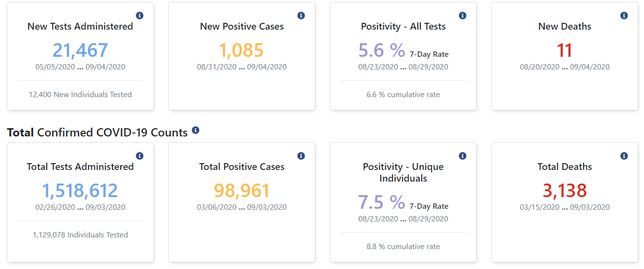
Task: Click the 12,400 New Individuals Tested text
Action: [x=80, y=95]
